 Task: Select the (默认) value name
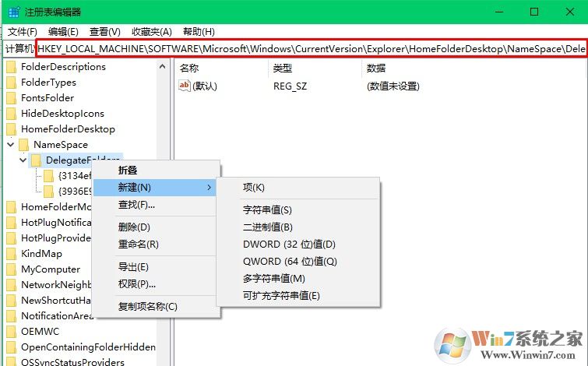click(205, 86)
